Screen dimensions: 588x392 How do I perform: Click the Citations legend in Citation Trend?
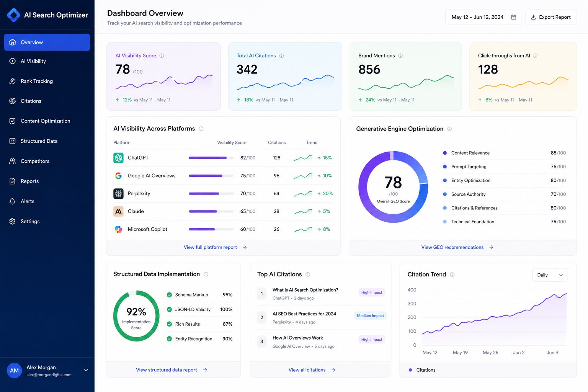[x=422, y=370]
